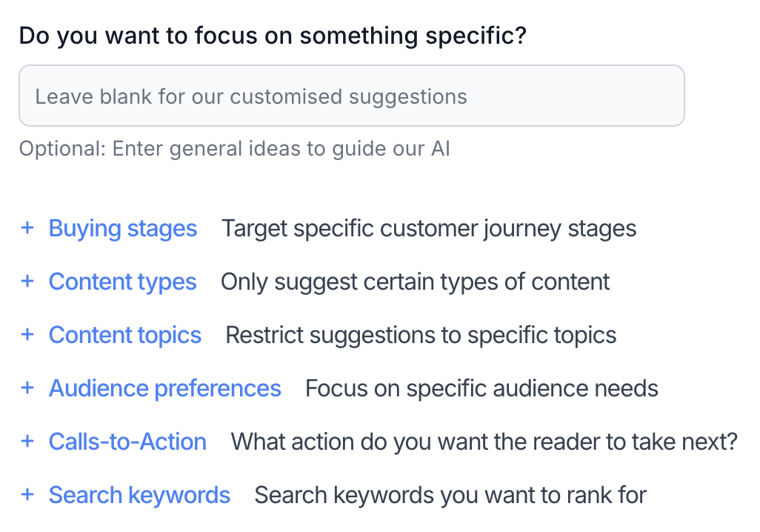Click the plus icon beside Calls-to-Action
The width and height of the screenshot is (760, 532).
click(27, 442)
